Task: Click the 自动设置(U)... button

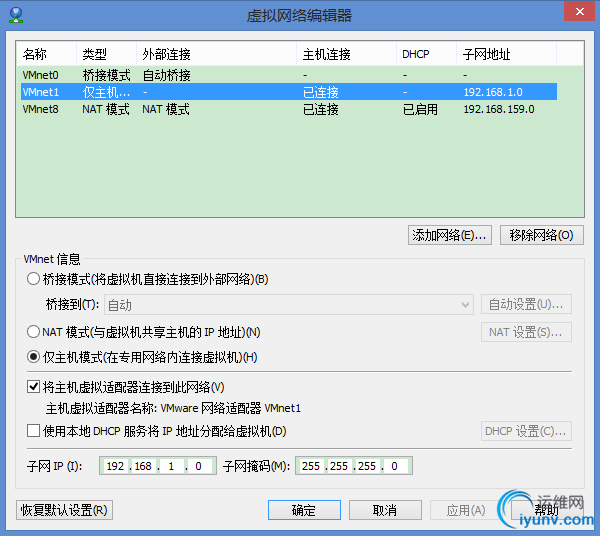Action: click(x=526, y=305)
